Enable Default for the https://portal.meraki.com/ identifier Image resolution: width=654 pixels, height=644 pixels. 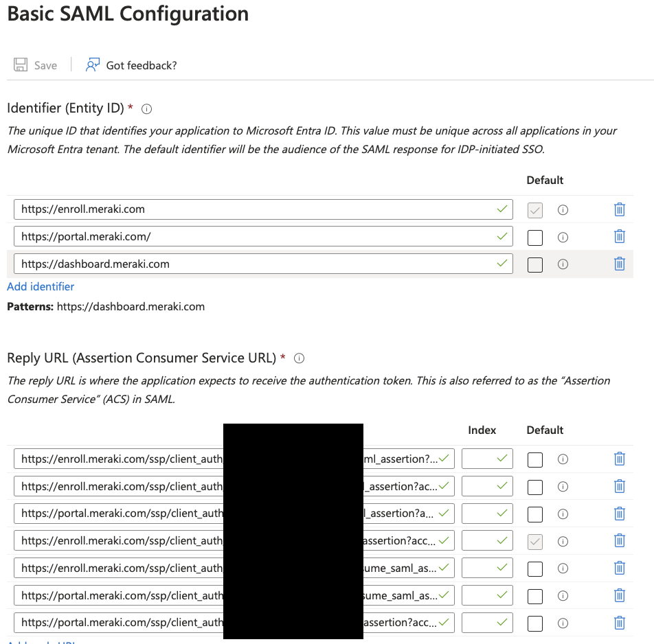tap(535, 237)
